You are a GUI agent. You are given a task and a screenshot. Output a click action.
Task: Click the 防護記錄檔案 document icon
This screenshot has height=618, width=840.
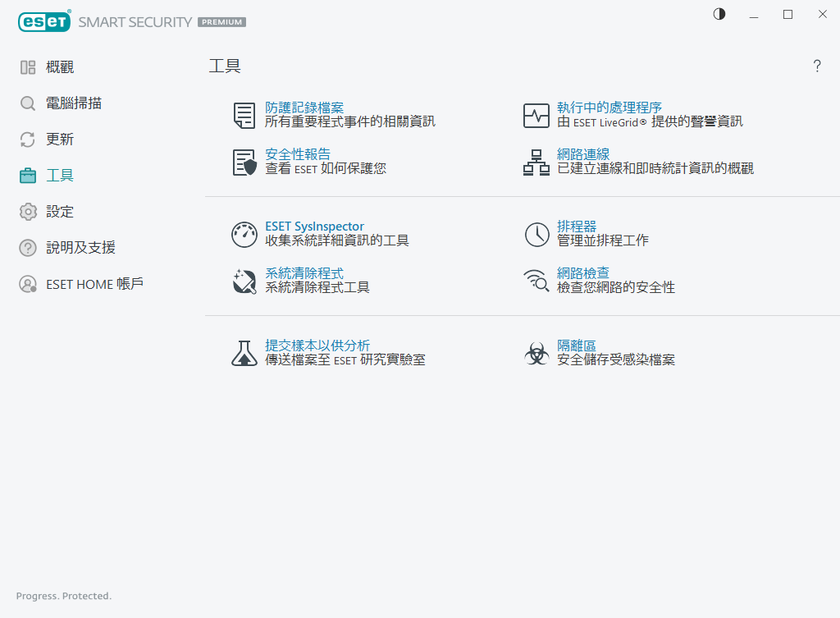[244, 115]
